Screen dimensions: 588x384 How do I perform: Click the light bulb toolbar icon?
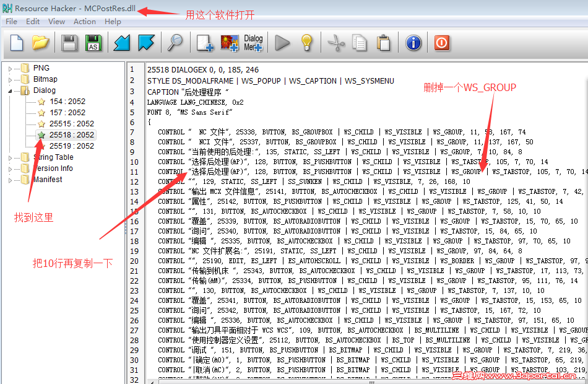pyautogui.click(x=307, y=43)
